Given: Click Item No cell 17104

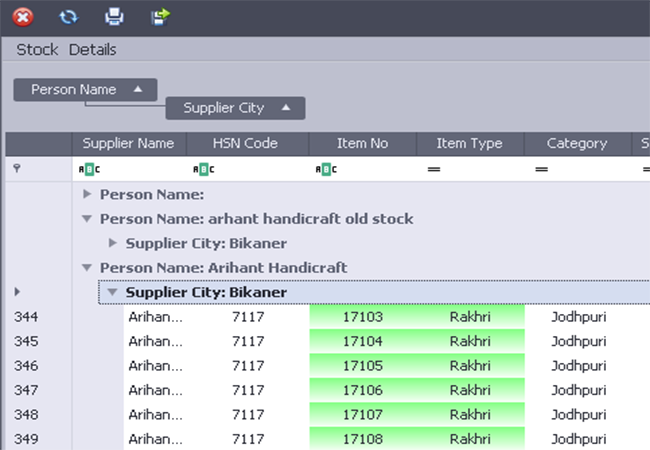Looking at the screenshot, I should pyautogui.click(x=363, y=341).
